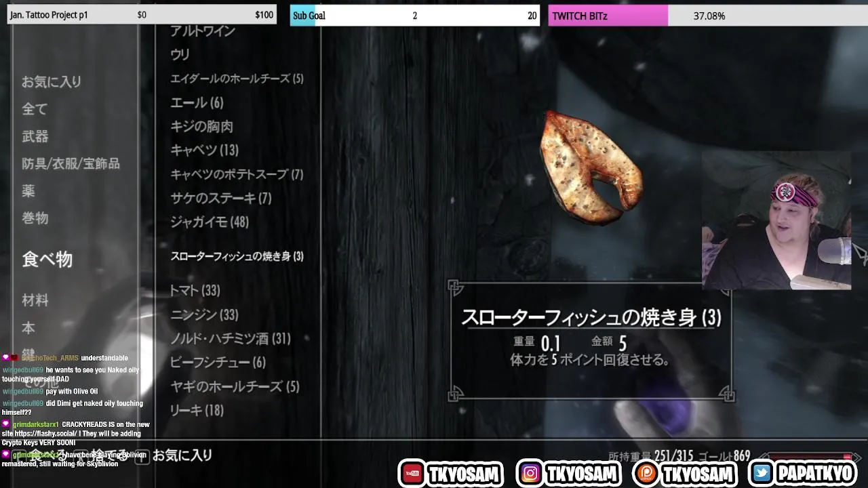Select highlighted スローターフィッシュの焼き身 (3) list row
The image size is (868, 488).
pyautogui.click(x=237, y=257)
